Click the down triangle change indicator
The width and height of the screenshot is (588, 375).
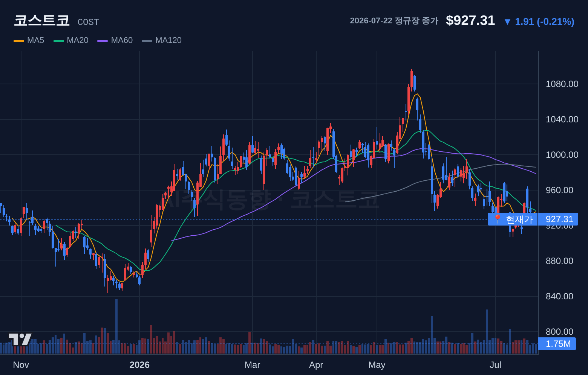pos(507,22)
